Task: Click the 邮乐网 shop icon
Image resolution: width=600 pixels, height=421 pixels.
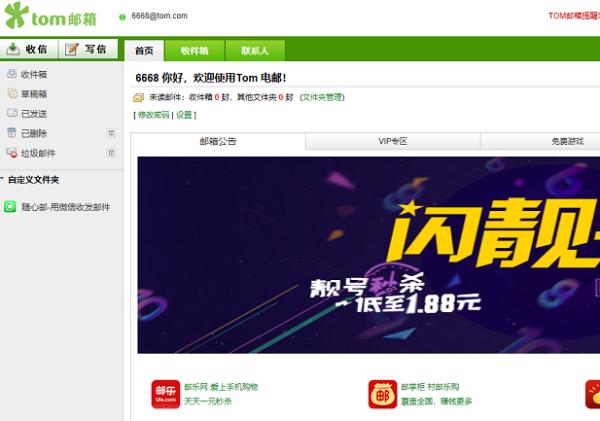Action: point(164,393)
